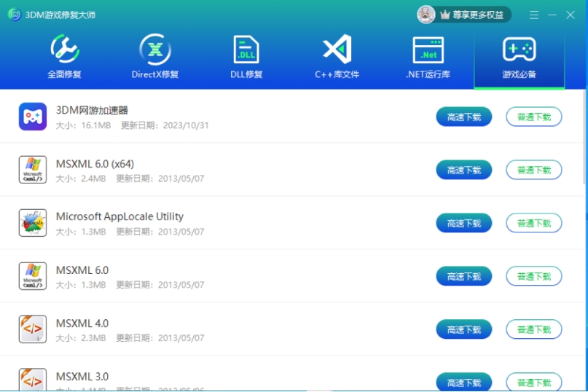This screenshot has width=588, height=392.
Task: Normal download Microsoft AppLocale Utility
Action: coord(534,223)
